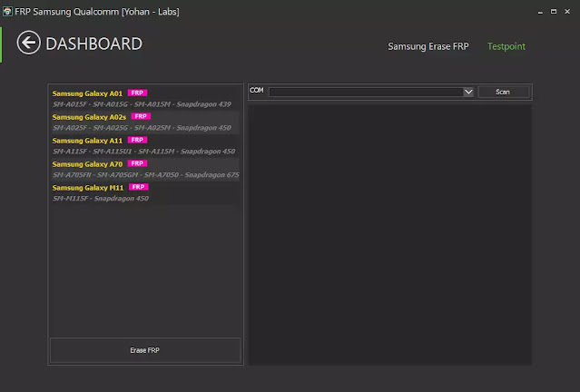Click the Erase FRP button
The width and height of the screenshot is (580, 392).
(145, 350)
